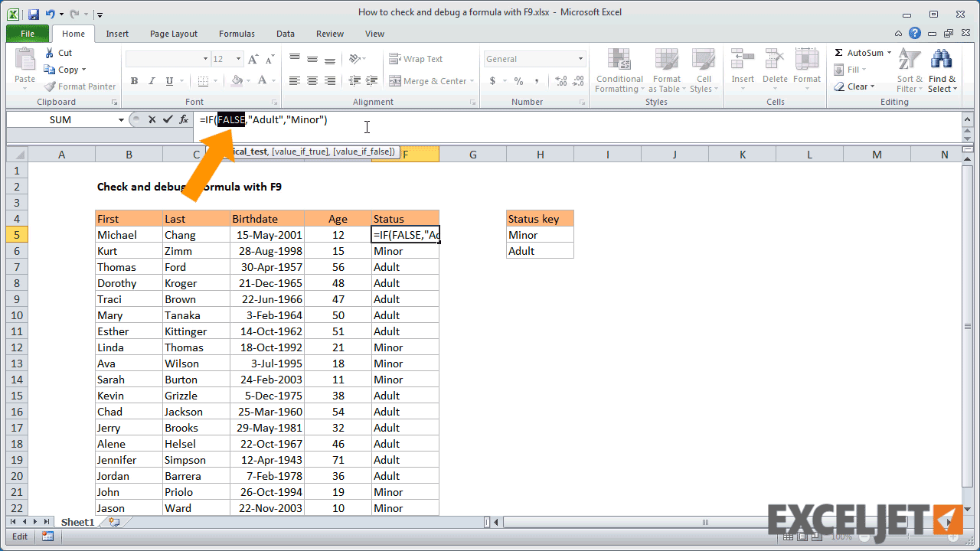980x551 pixels.
Task: Open the Data ribbon tab
Action: coord(285,33)
